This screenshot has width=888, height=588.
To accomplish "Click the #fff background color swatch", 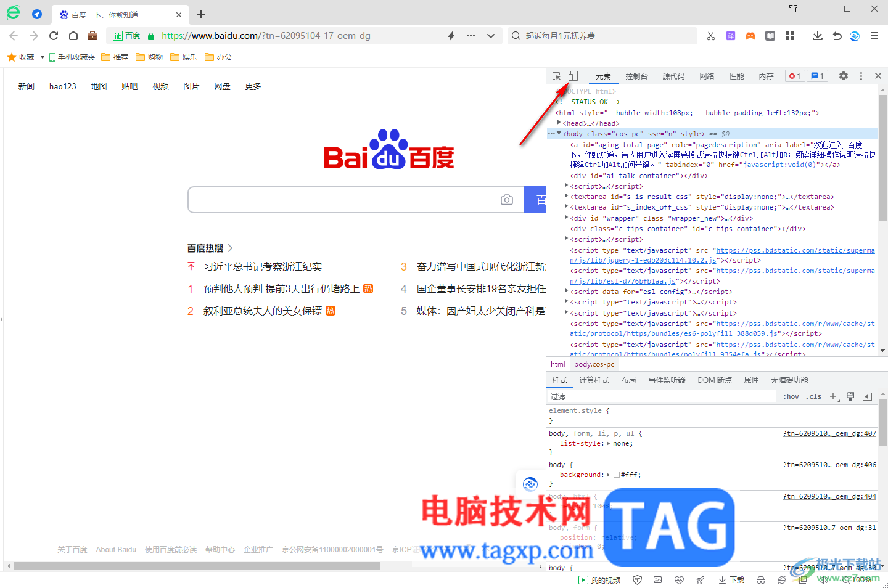I will point(617,475).
